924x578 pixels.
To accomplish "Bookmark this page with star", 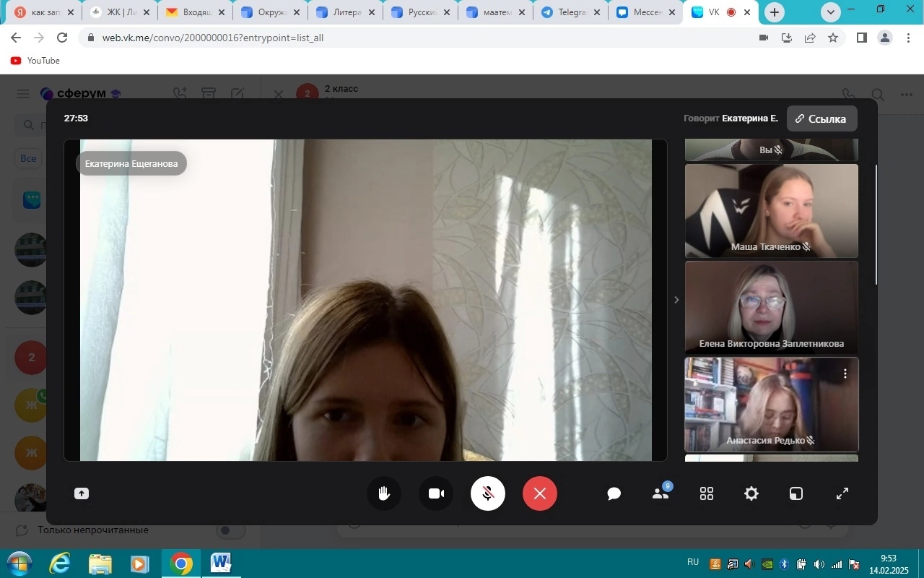I will (x=833, y=38).
